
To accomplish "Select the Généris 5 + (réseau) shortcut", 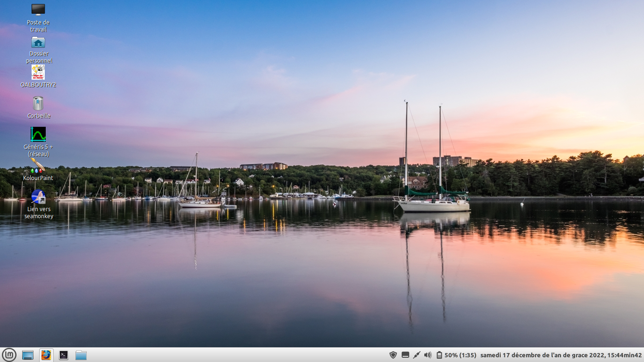I will pyautogui.click(x=38, y=134).
